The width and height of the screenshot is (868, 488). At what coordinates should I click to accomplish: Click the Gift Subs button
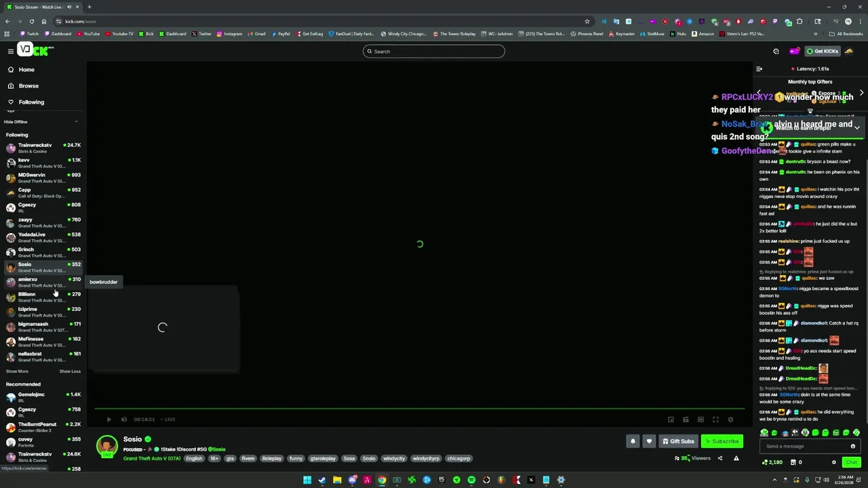pos(678,441)
